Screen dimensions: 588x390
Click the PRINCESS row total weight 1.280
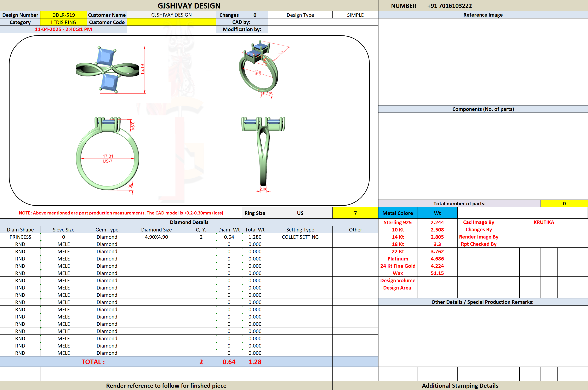255,237
